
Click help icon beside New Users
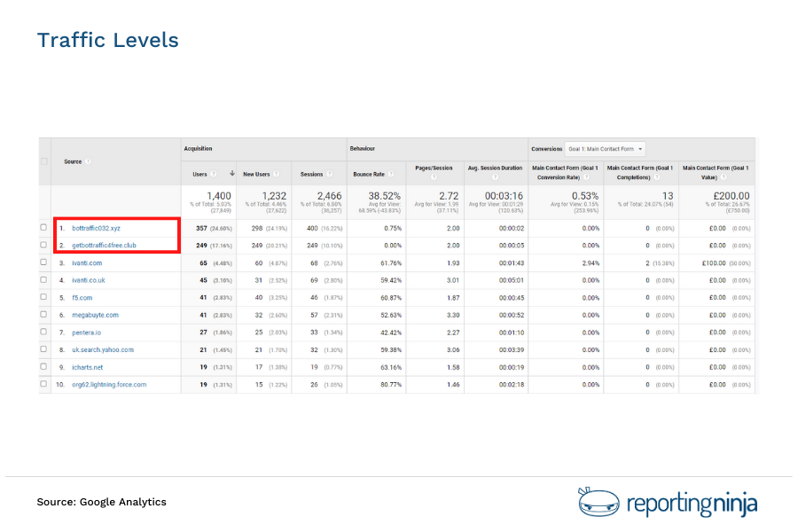coord(276,174)
